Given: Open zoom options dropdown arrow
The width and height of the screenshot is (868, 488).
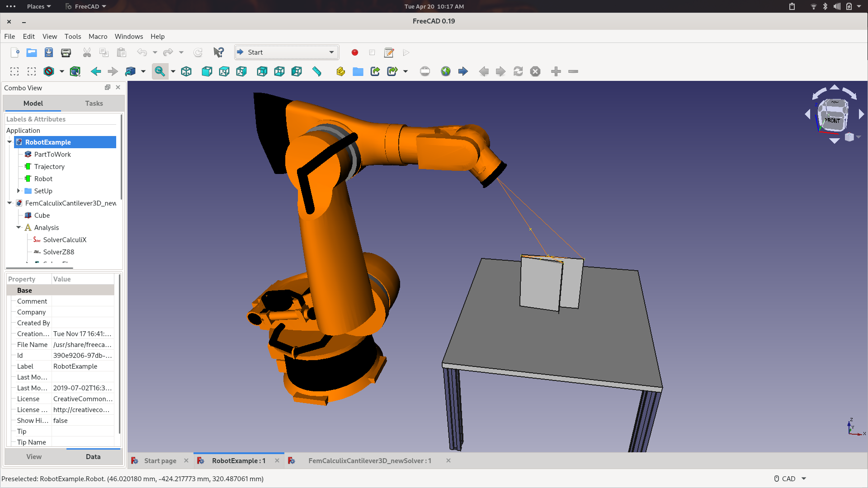Looking at the screenshot, I should tap(173, 71).
